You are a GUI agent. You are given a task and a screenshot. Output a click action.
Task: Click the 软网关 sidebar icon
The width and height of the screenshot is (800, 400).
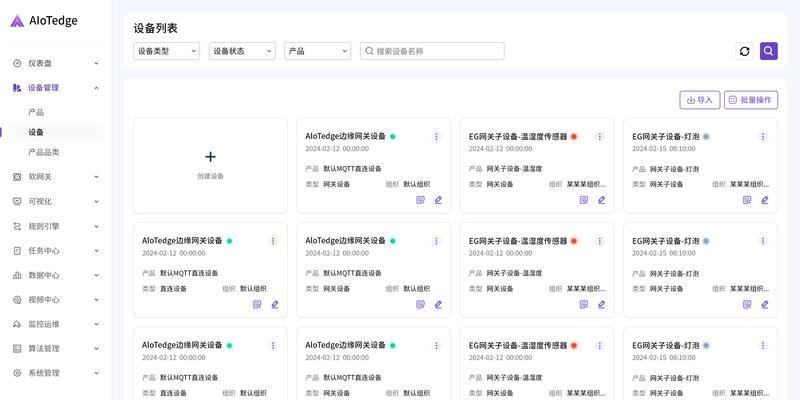(x=17, y=177)
